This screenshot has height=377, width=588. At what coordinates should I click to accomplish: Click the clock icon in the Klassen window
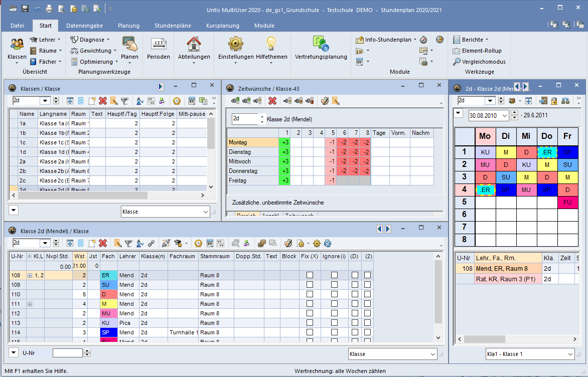pyautogui.click(x=177, y=101)
